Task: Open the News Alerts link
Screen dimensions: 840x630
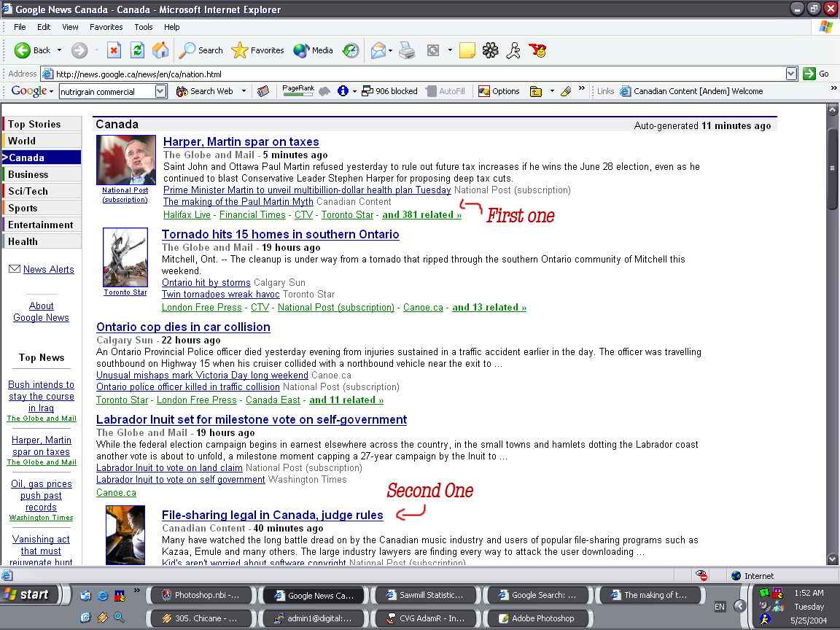Action: coord(49,270)
